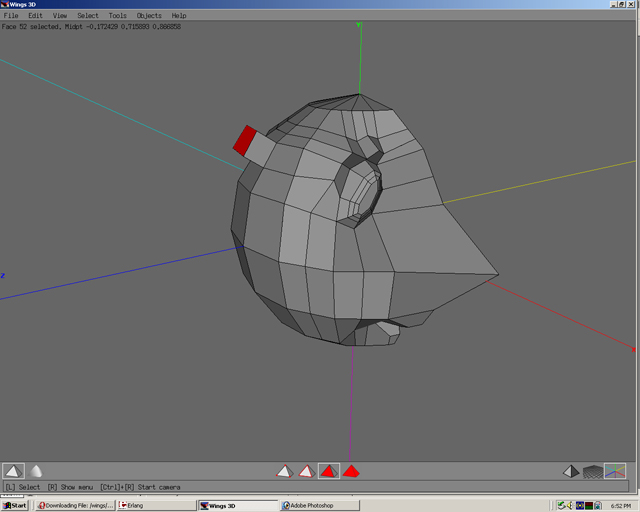Click the '[L] Select' hint in status line

pyautogui.click(x=23, y=487)
